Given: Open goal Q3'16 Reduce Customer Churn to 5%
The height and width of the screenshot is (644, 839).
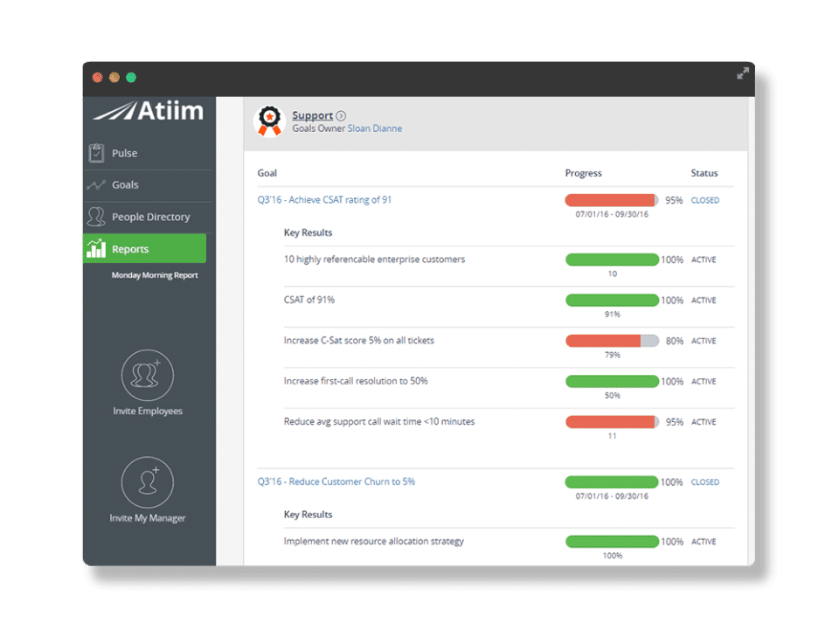Looking at the screenshot, I should (x=336, y=481).
